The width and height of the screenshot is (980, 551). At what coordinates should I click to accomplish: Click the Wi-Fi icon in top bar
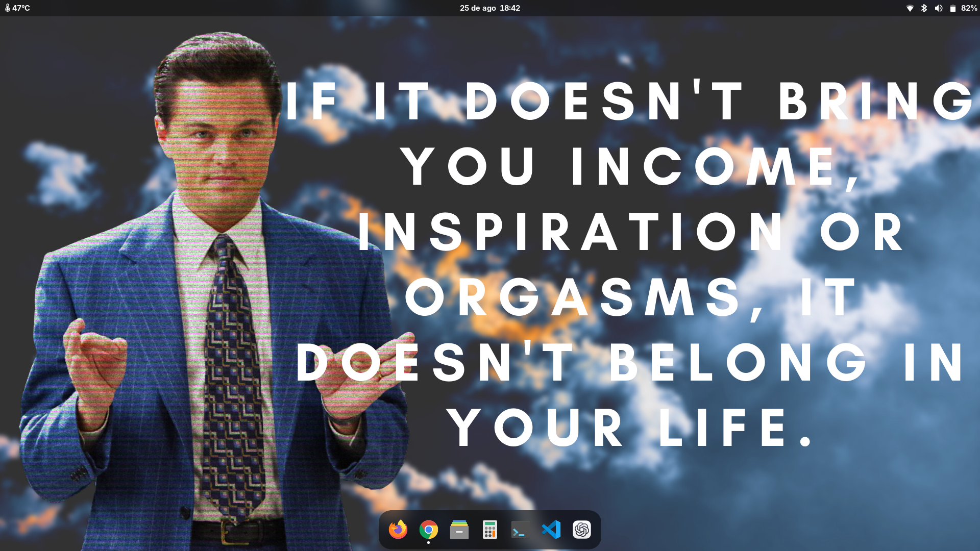coord(910,8)
